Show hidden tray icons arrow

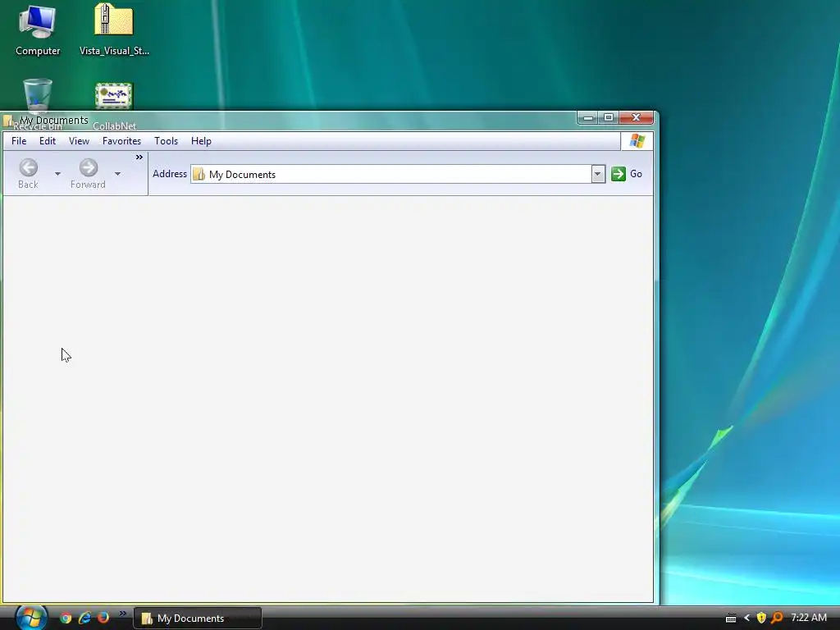coord(746,619)
